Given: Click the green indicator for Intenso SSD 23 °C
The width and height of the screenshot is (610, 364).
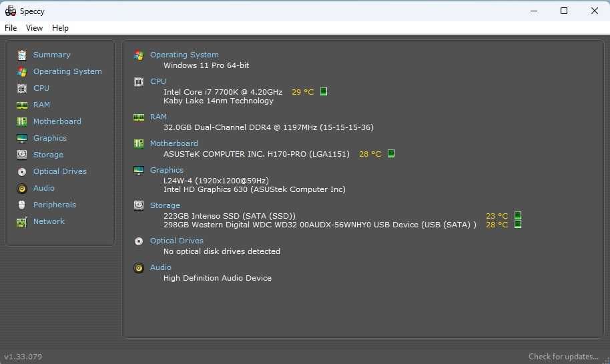Looking at the screenshot, I should coord(518,215).
